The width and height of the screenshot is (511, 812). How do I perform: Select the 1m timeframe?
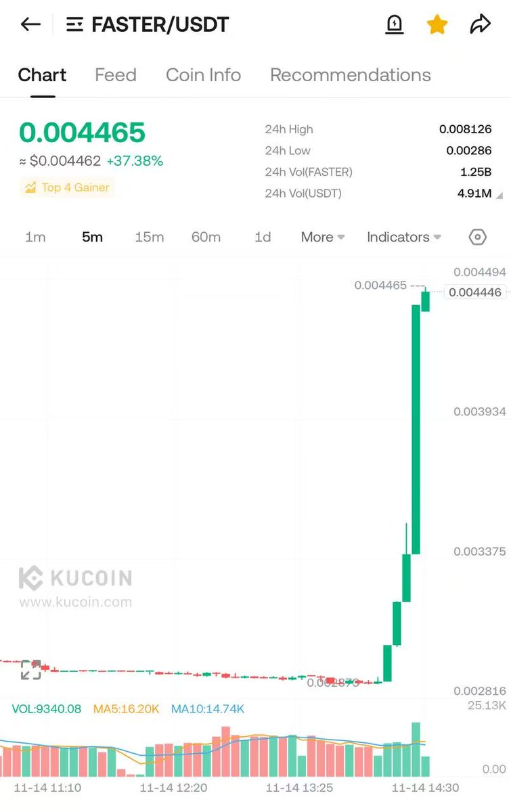(35, 237)
